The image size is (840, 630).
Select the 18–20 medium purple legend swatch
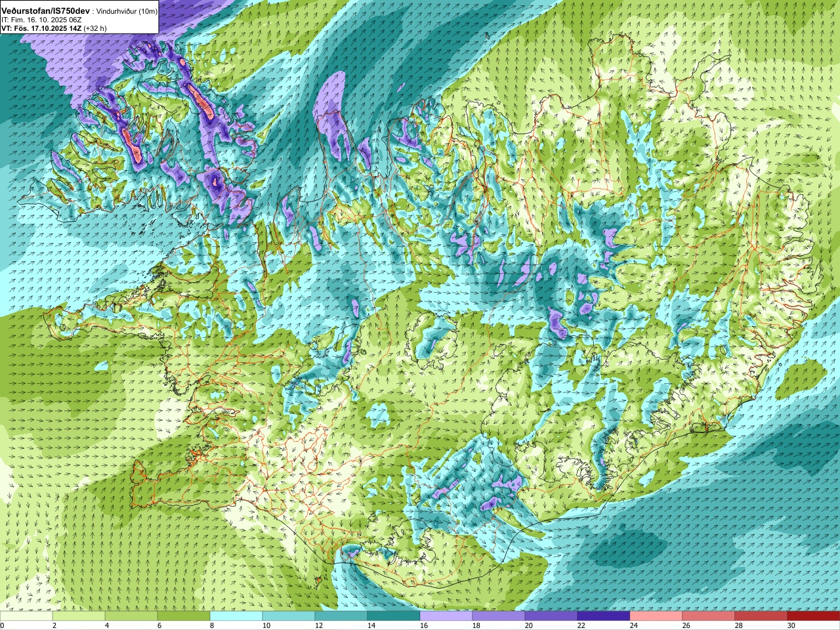499,616
